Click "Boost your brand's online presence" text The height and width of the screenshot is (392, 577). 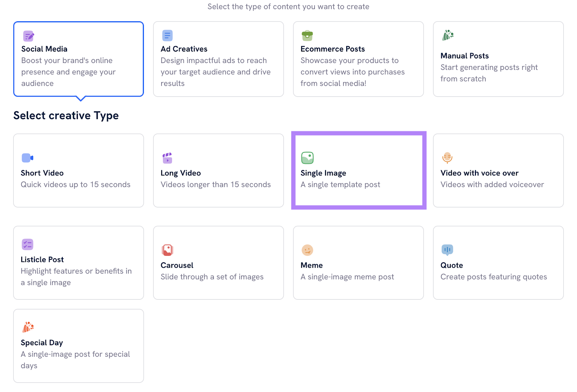[x=69, y=72]
